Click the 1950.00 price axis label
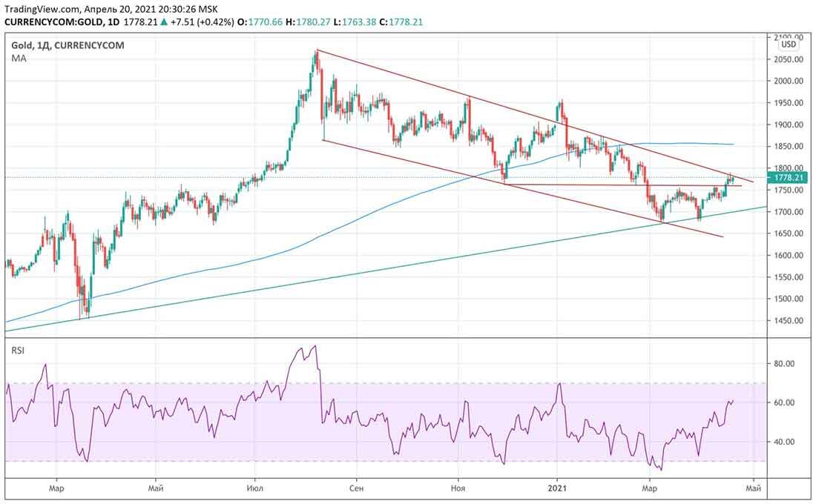Image resolution: width=816 pixels, height=504 pixels. click(x=788, y=103)
